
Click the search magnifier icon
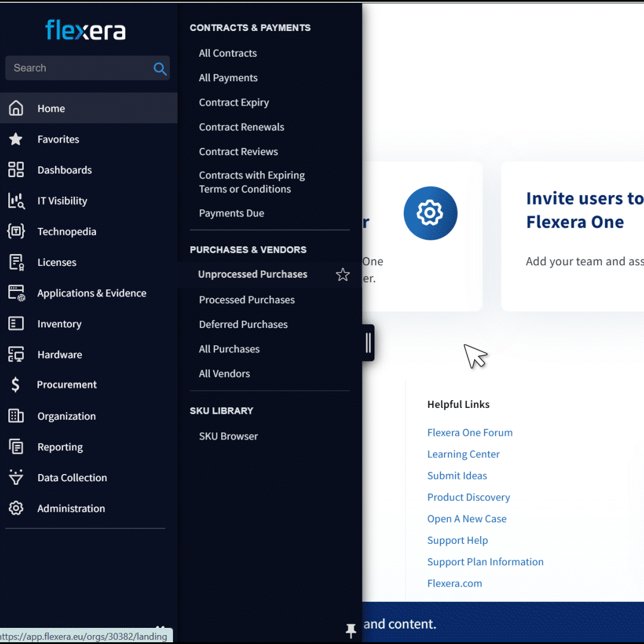point(160,69)
